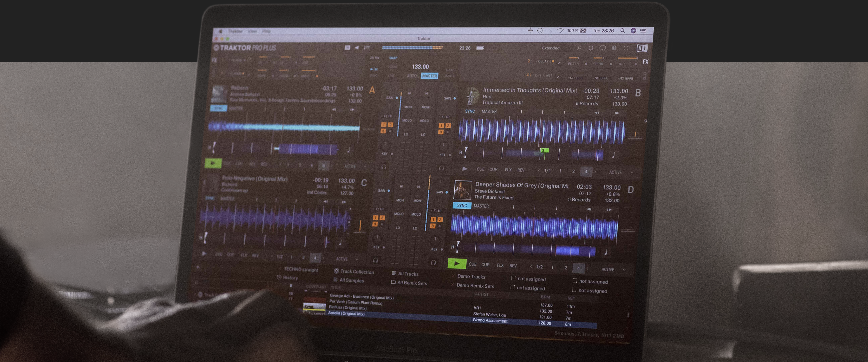Click headphone cue icon for channel A
The height and width of the screenshot is (362, 868).
click(383, 167)
